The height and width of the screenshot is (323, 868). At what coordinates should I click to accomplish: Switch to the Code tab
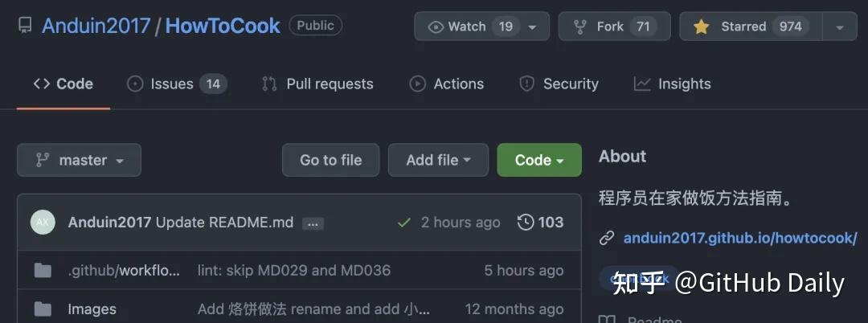pos(63,84)
